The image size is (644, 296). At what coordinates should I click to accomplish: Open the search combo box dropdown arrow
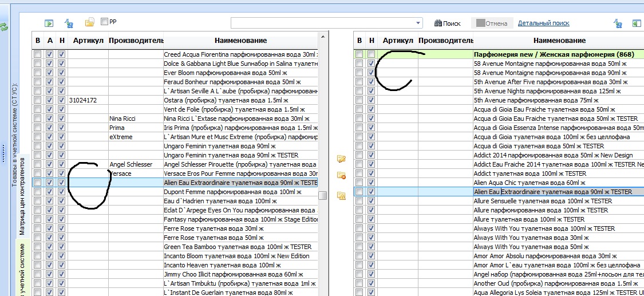(x=418, y=23)
